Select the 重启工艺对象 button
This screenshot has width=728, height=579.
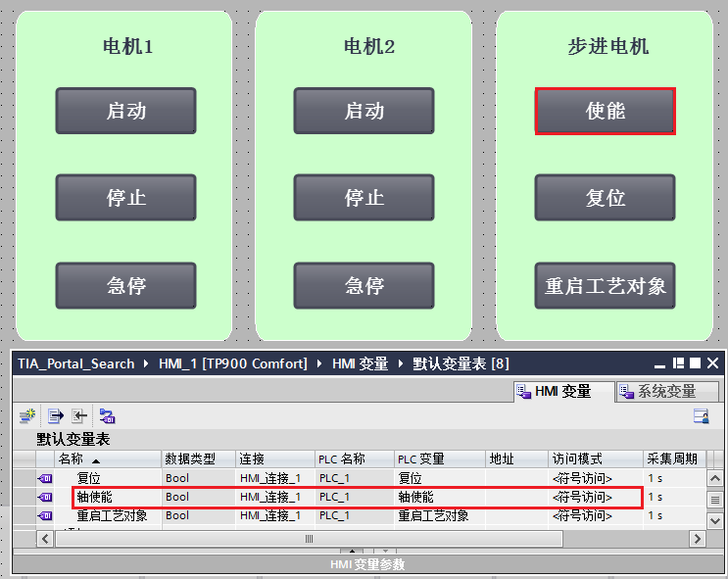tap(605, 285)
